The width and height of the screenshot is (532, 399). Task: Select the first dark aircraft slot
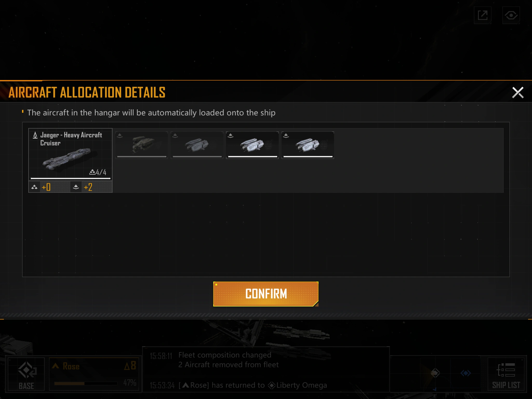pos(142,145)
